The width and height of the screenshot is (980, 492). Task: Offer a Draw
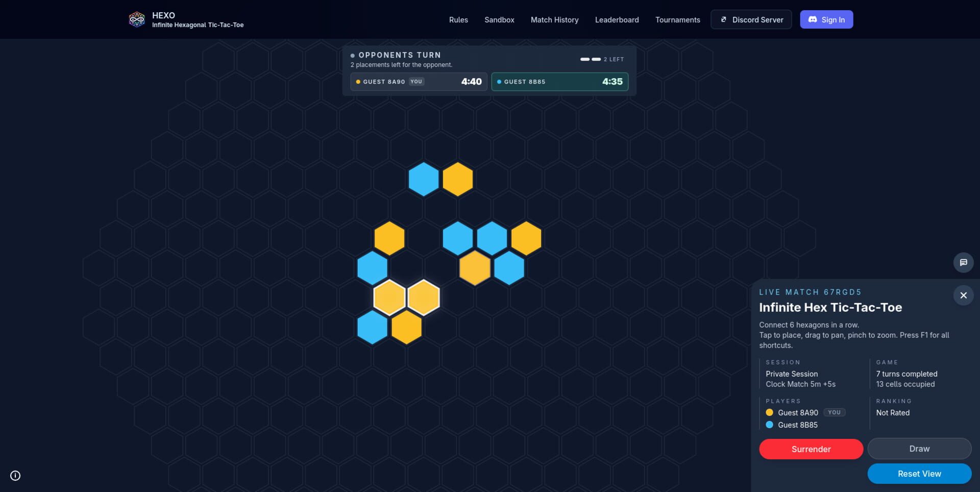[x=919, y=449]
